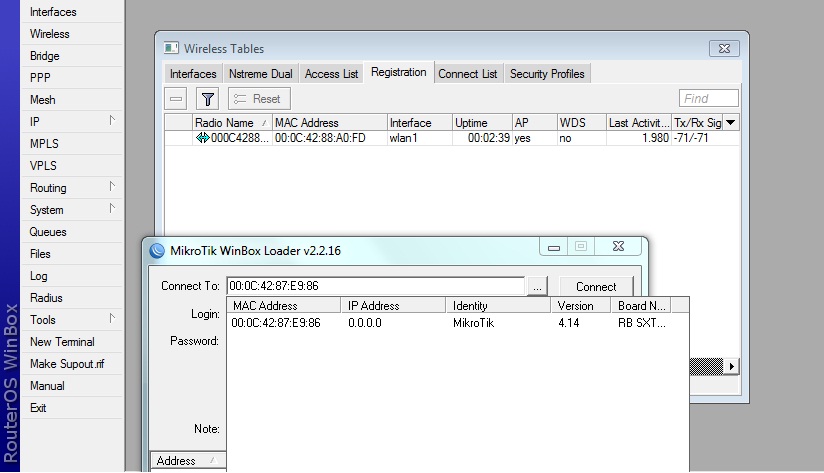
Task: Click the Connect button in WinBox Loader
Action: [x=596, y=286]
